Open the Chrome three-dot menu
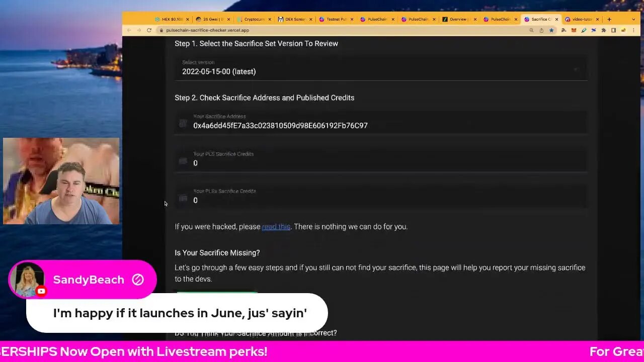 pyautogui.click(x=634, y=30)
